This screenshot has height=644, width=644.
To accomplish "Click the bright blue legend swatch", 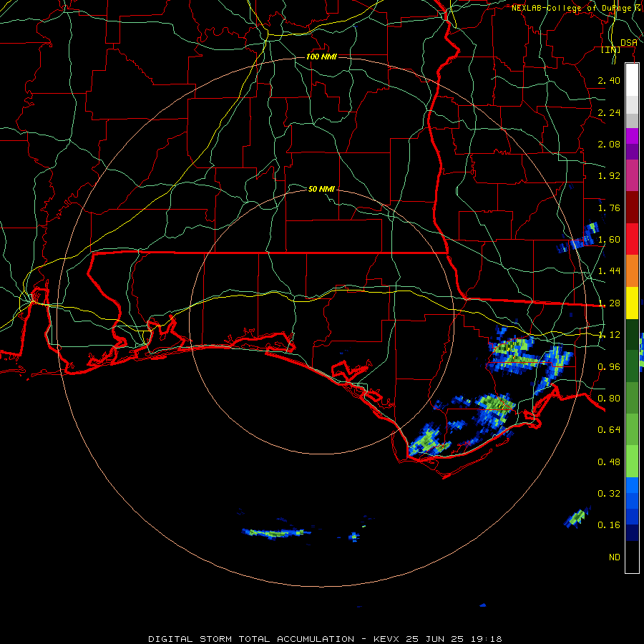I will click(632, 485).
